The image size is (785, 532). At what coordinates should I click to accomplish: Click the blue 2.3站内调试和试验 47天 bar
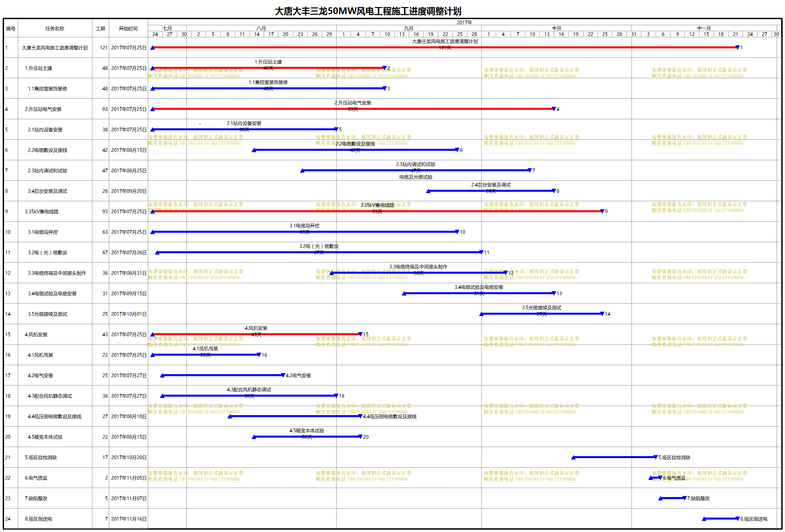(x=416, y=171)
